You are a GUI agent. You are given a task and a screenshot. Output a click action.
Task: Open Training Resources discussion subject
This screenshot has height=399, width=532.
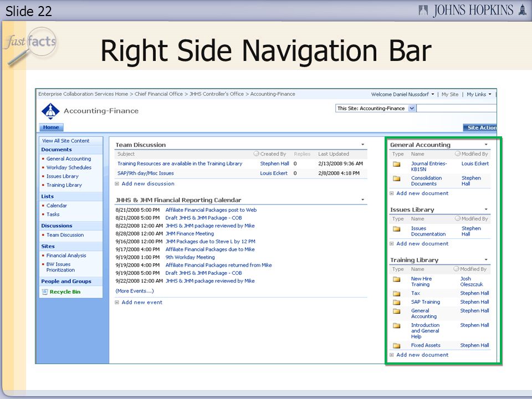tap(180, 163)
